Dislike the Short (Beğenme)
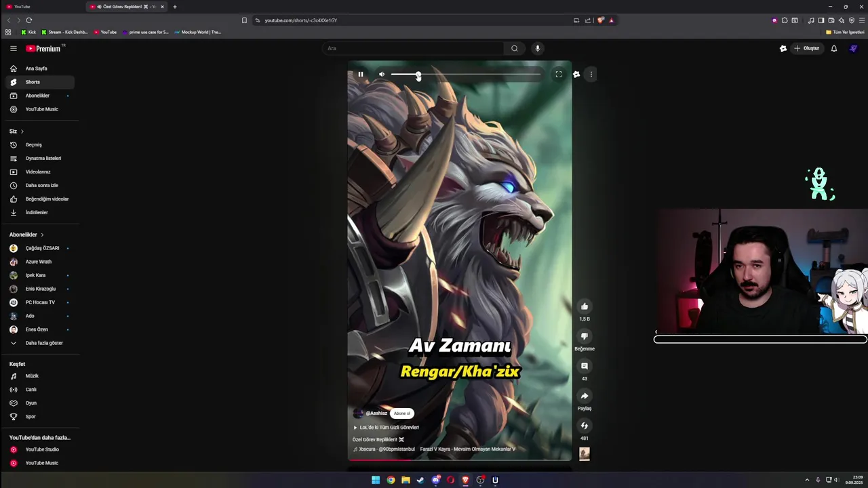The width and height of the screenshot is (868, 488). click(585, 336)
